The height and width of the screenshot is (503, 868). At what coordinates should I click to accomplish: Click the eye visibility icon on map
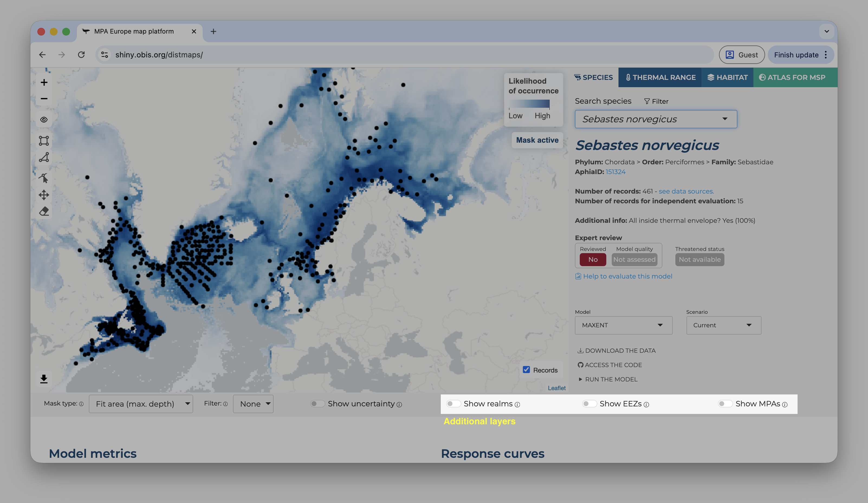point(44,120)
